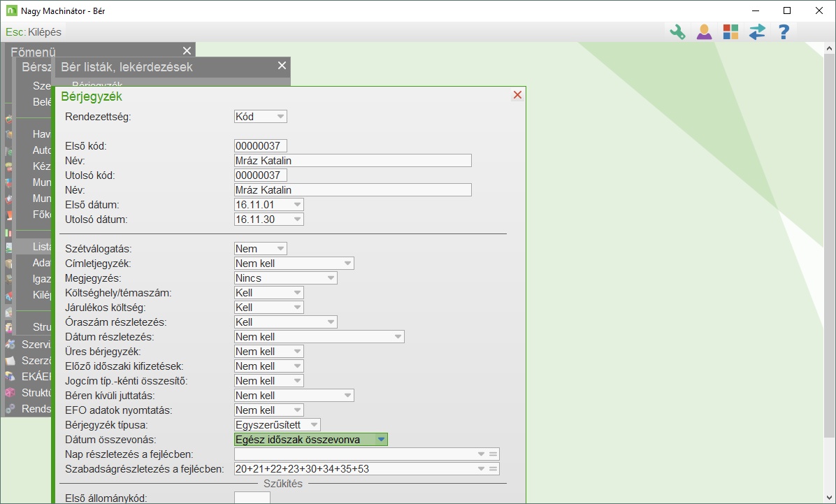Viewport: 836px width, 504px height.
Task: Open the colored tiles module switcher icon
Action: [730, 32]
